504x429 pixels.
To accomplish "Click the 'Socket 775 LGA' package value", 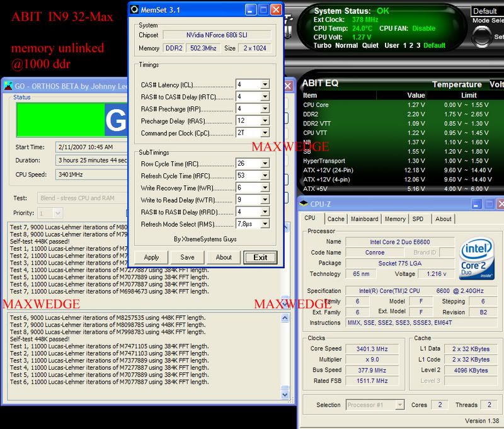I will point(400,263).
